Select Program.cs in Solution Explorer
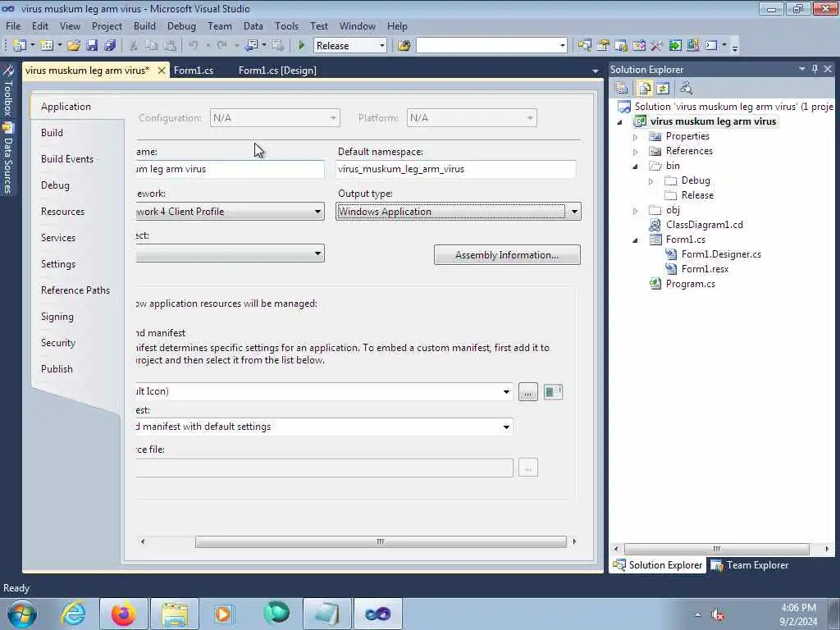Screen dimensions: 840x630 click(x=690, y=284)
